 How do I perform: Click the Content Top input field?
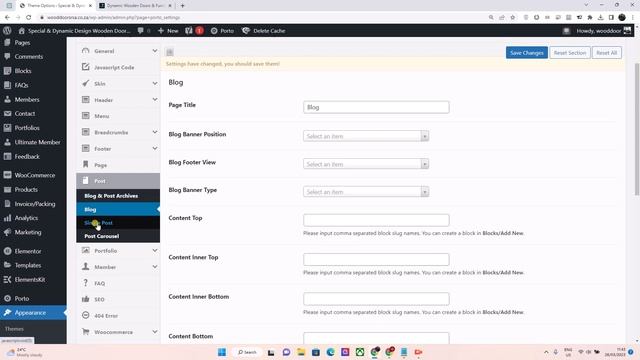tap(376, 220)
